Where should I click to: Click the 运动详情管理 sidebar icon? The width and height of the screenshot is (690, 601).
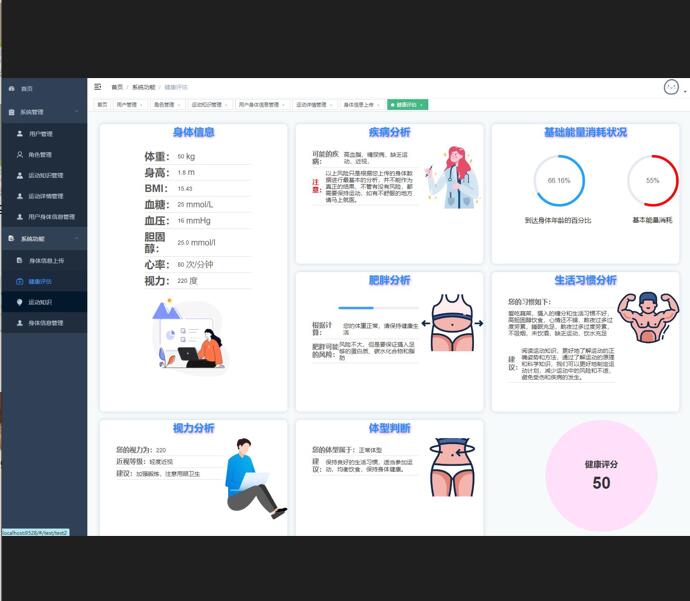point(20,196)
